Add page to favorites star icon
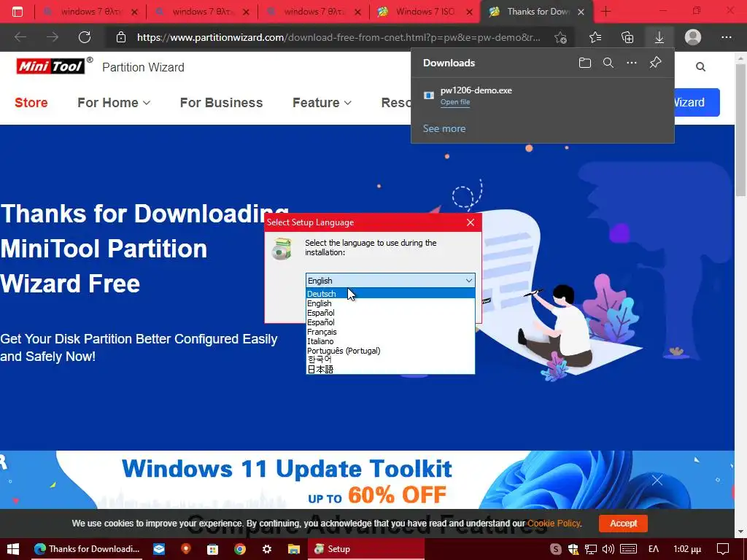747x560 pixels. 561,37
